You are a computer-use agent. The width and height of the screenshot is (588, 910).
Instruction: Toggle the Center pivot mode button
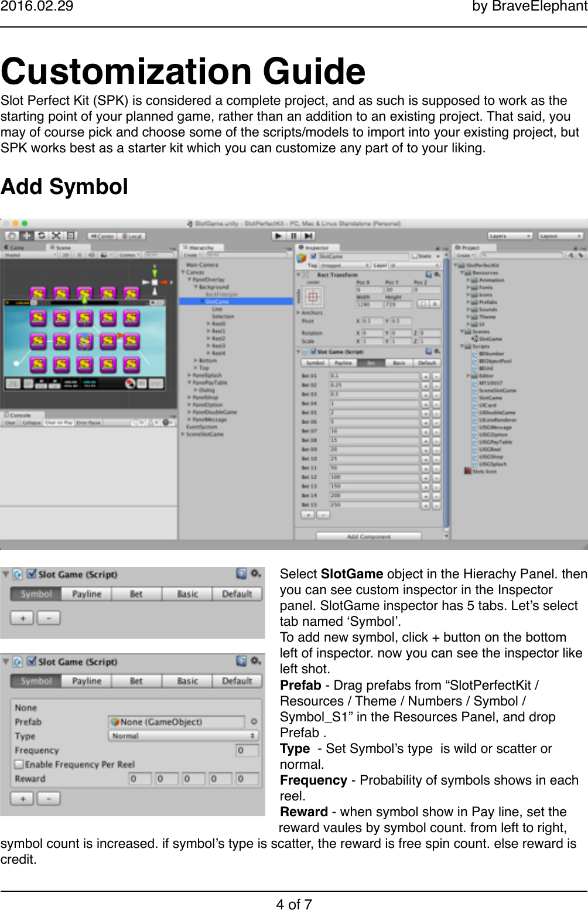[101, 236]
